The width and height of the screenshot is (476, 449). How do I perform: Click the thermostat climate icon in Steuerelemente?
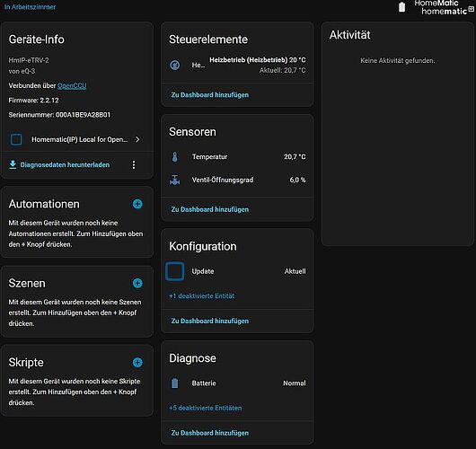coord(175,65)
